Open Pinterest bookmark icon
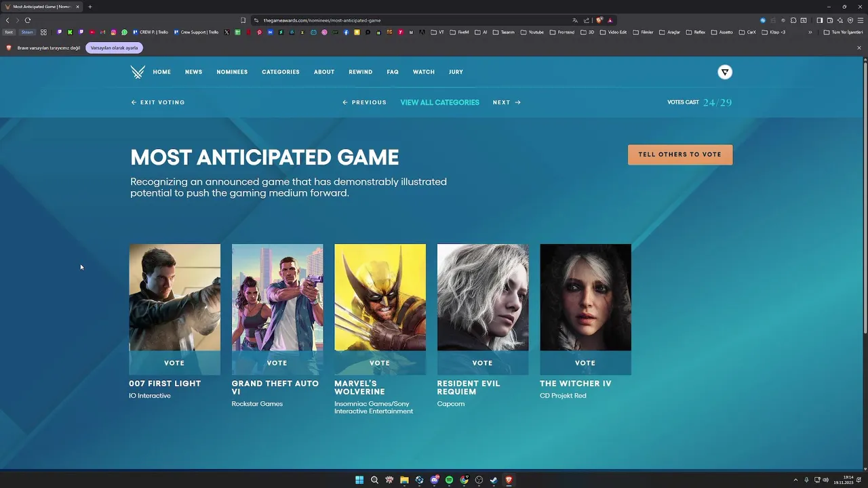Screen dimensions: 868x488 tap(259, 32)
